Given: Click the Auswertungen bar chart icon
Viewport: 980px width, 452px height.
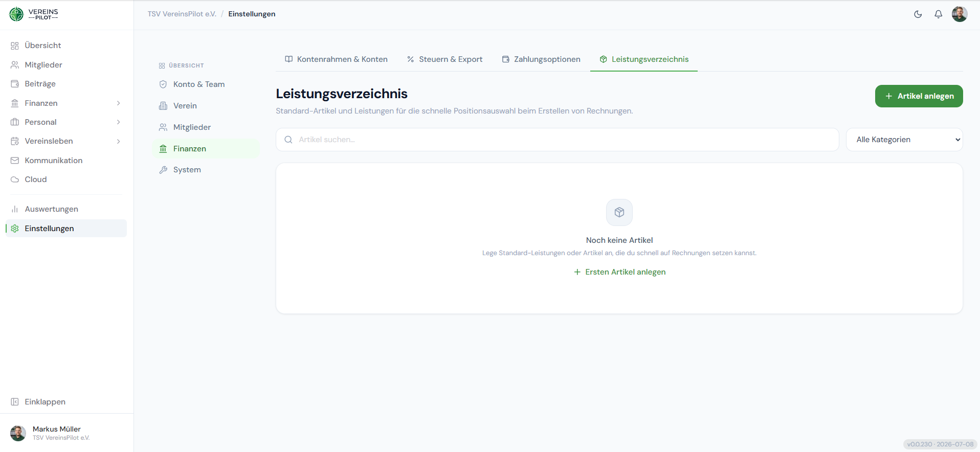Looking at the screenshot, I should coord(15,209).
